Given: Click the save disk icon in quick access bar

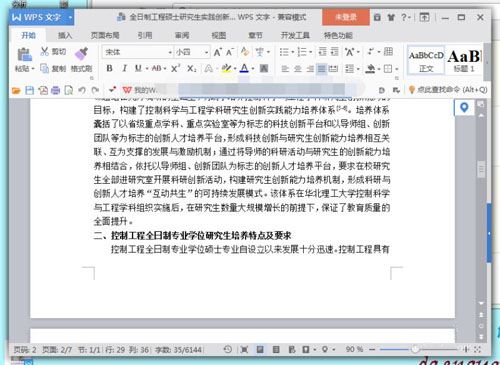Looking at the screenshot, I should pyautogui.click(x=30, y=90).
